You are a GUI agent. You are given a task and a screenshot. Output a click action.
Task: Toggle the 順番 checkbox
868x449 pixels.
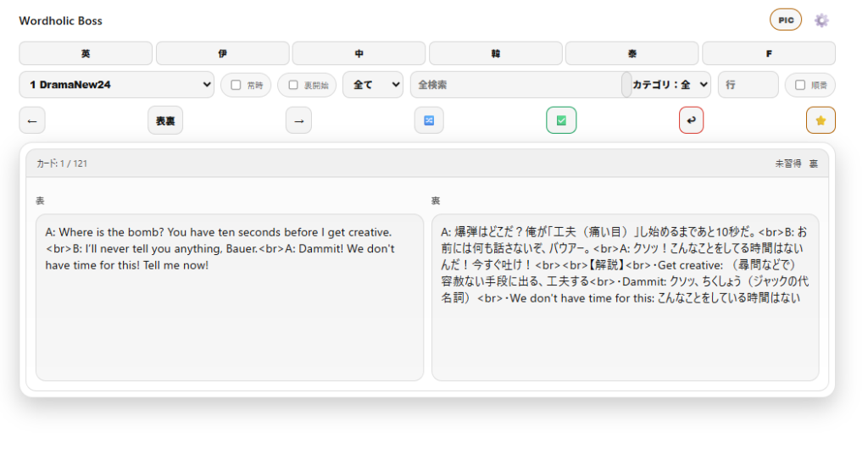click(x=800, y=85)
